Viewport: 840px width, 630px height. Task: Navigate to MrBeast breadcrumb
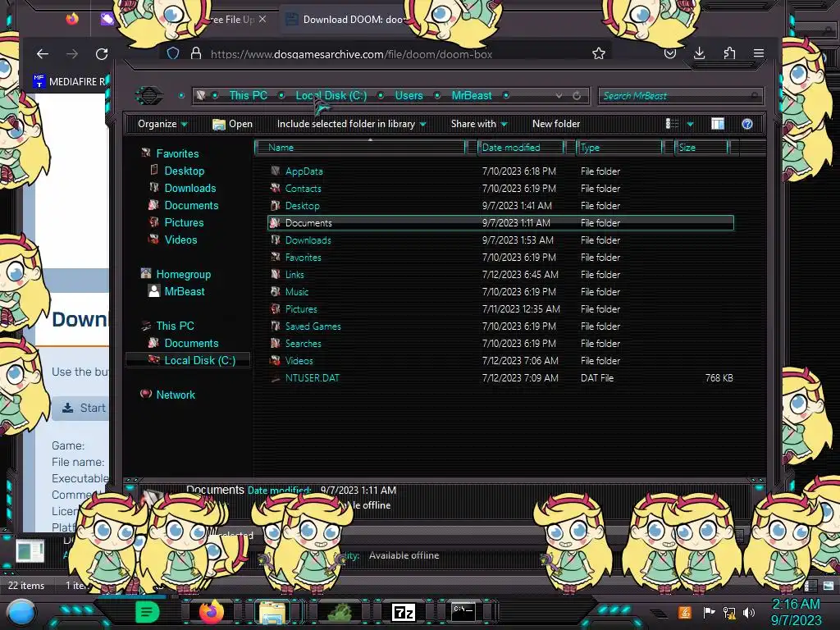(472, 95)
